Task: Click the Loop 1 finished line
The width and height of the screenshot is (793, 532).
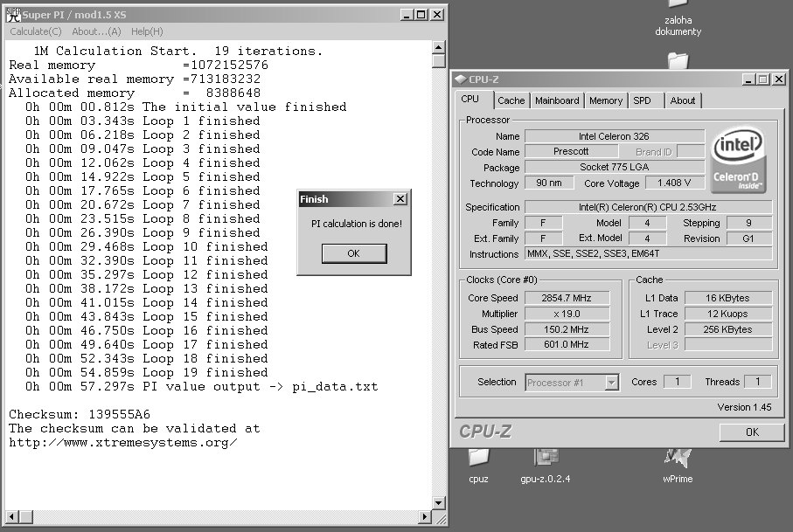Action: [x=143, y=121]
